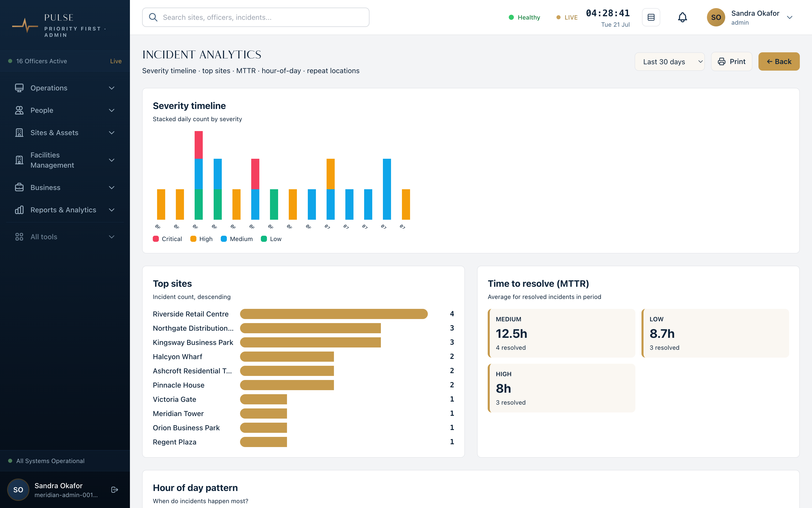Expand the Business menu chevron

112,187
